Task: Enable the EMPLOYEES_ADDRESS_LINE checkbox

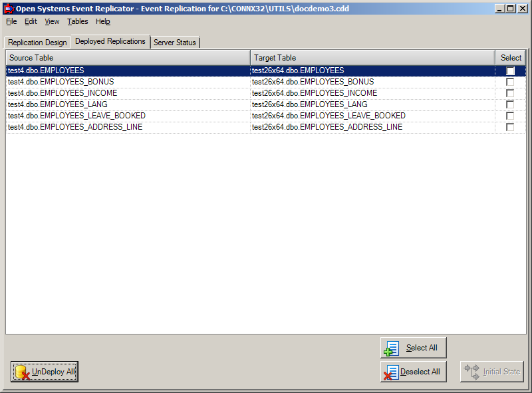Action: pyautogui.click(x=510, y=126)
